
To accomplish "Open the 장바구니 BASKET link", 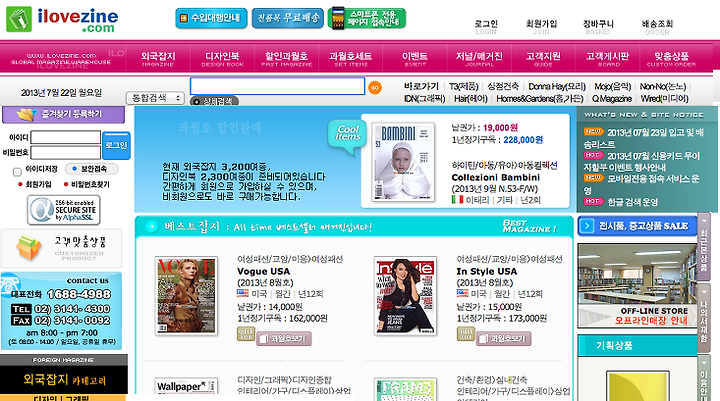I will (598, 27).
